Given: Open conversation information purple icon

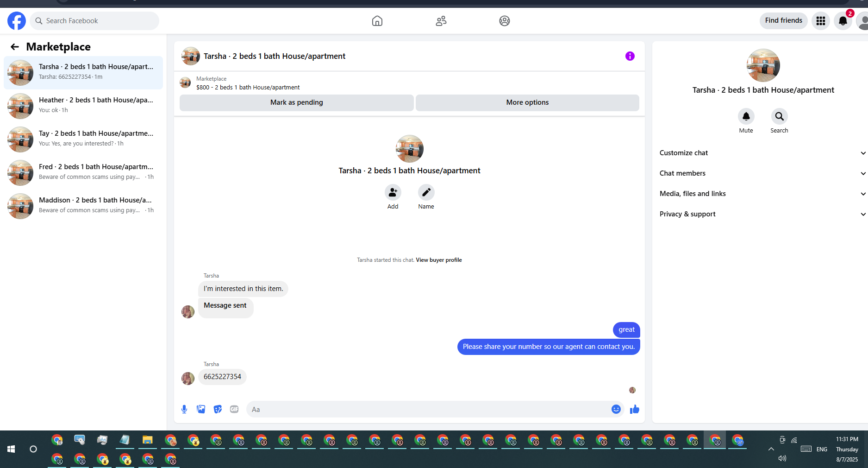Looking at the screenshot, I should tap(630, 56).
